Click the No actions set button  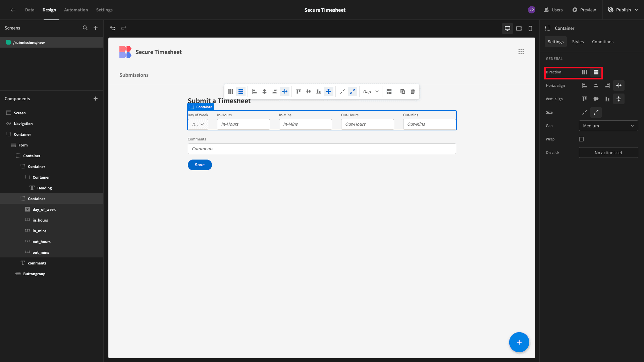pos(608,153)
